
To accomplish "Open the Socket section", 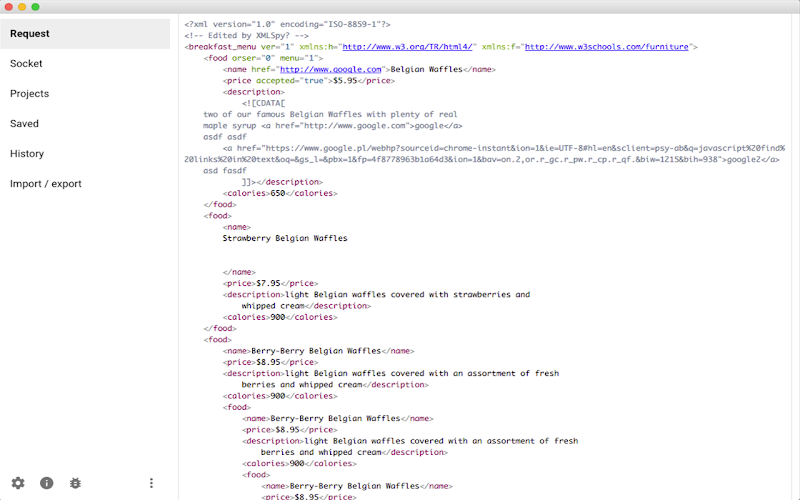I will pyautogui.click(x=85, y=64).
